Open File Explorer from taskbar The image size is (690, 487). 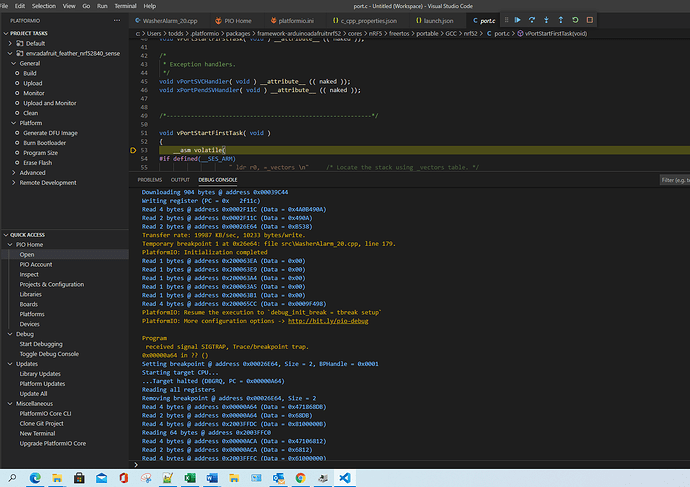(57, 478)
